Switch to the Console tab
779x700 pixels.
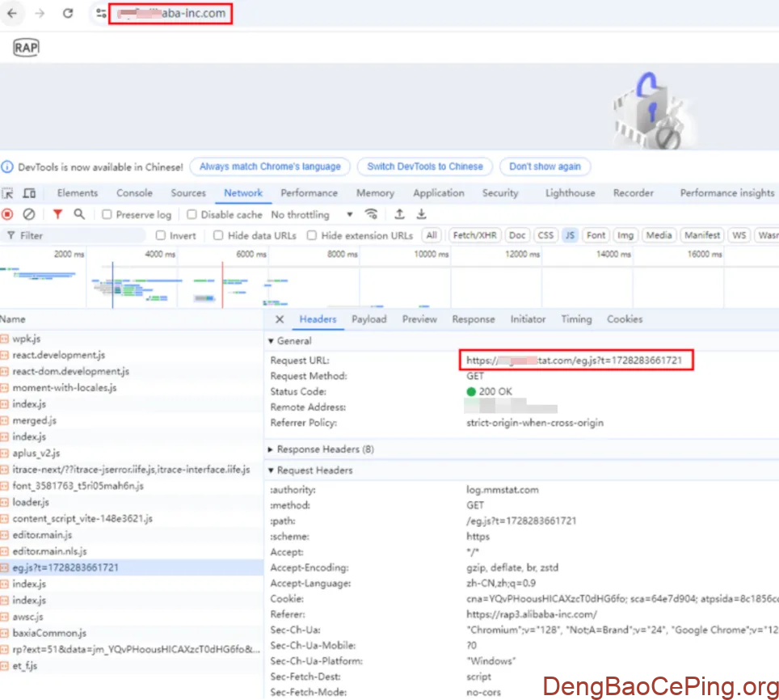pos(134,193)
